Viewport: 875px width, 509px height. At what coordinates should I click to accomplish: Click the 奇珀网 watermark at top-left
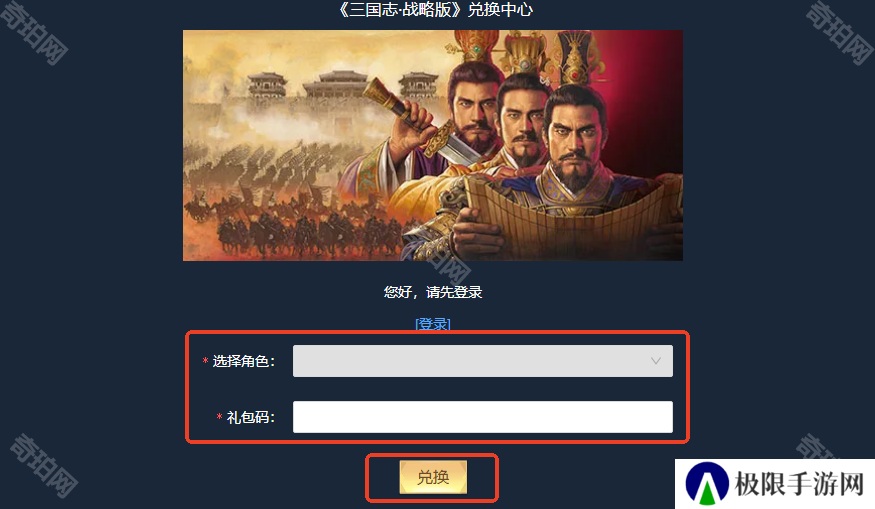[35, 32]
